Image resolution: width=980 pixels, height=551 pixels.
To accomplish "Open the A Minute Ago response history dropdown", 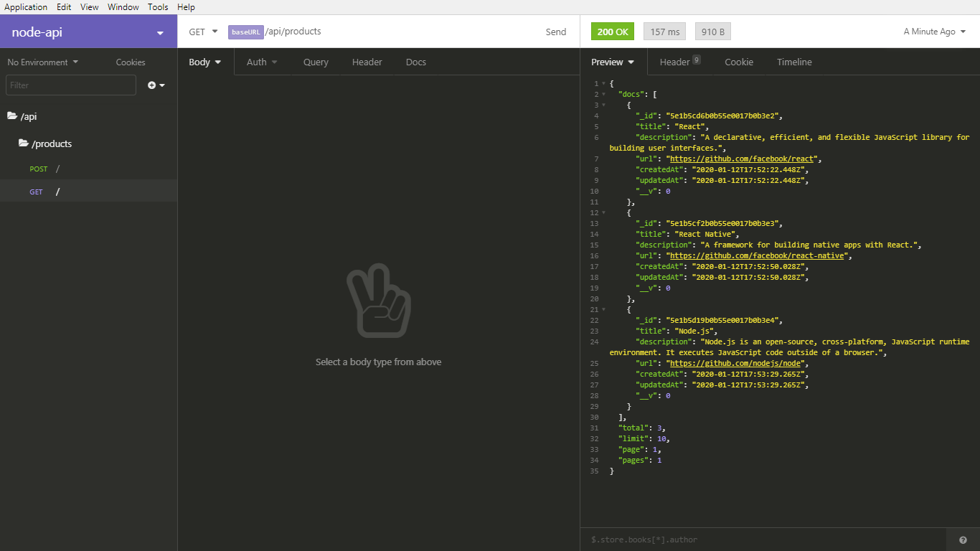I will click(935, 32).
